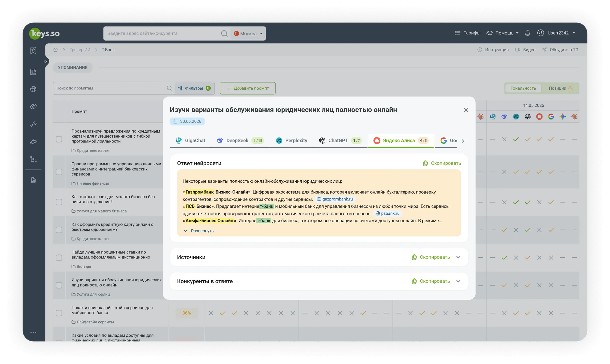The height and width of the screenshot is (364, 610).
Task: Click the Google icon in the 14.05.2026 column header
Action: (551, 117)
